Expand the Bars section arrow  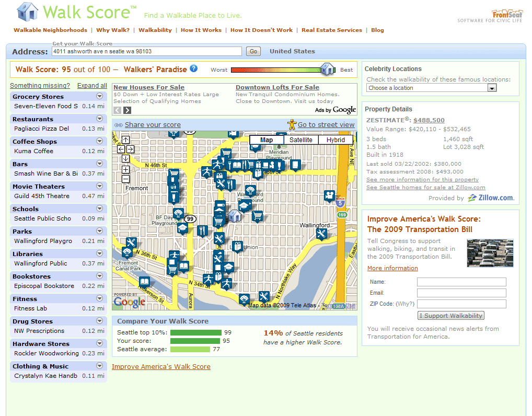click(x=99, y=164)
